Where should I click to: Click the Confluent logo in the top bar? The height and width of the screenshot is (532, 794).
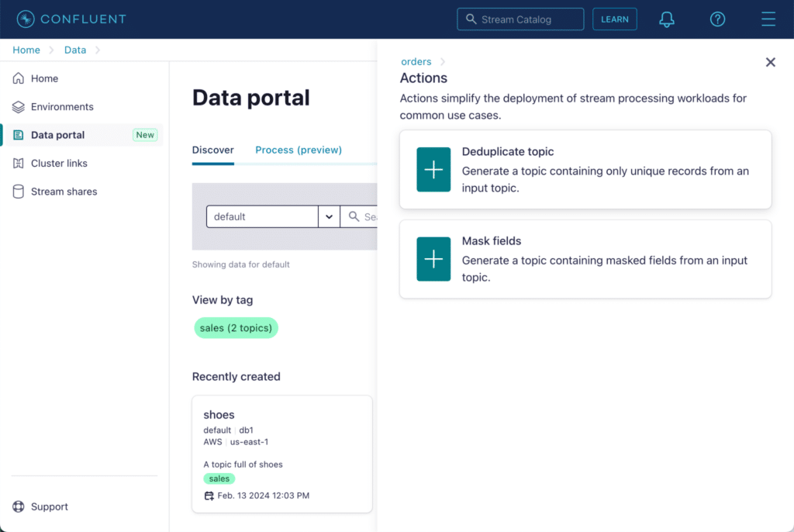(71, 19)
